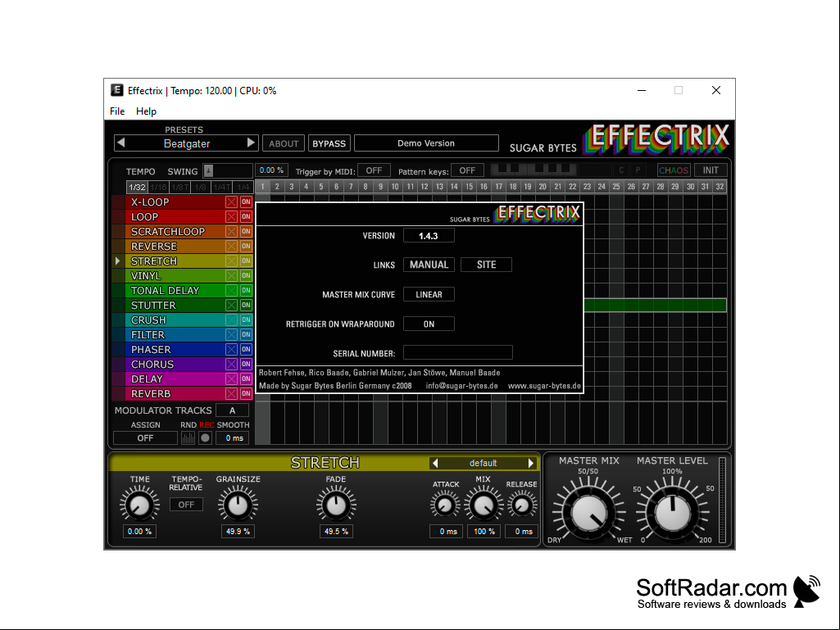Click the INIT button
The image size is (840, 630).
click(x=711, y=170)
